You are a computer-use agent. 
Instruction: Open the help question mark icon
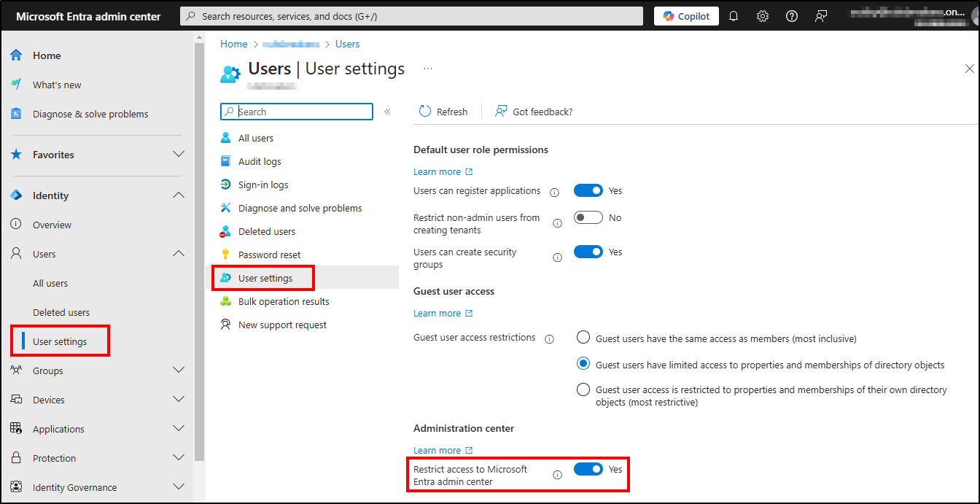(x=791, y=15)
